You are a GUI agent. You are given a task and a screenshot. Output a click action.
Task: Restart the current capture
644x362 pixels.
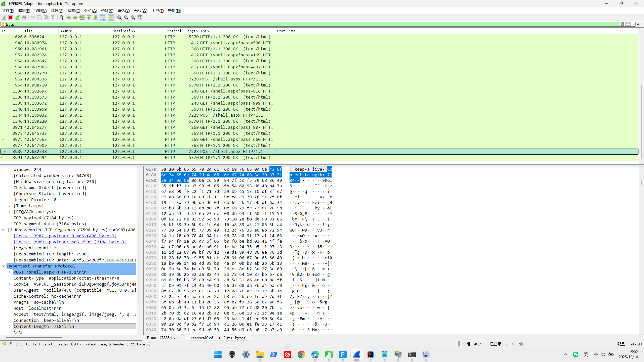[x=17, y=18]
